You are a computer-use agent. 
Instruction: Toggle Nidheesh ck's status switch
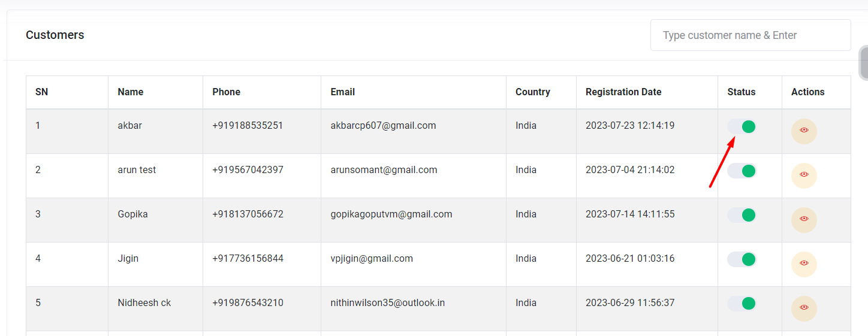click(x=742, y=304)
